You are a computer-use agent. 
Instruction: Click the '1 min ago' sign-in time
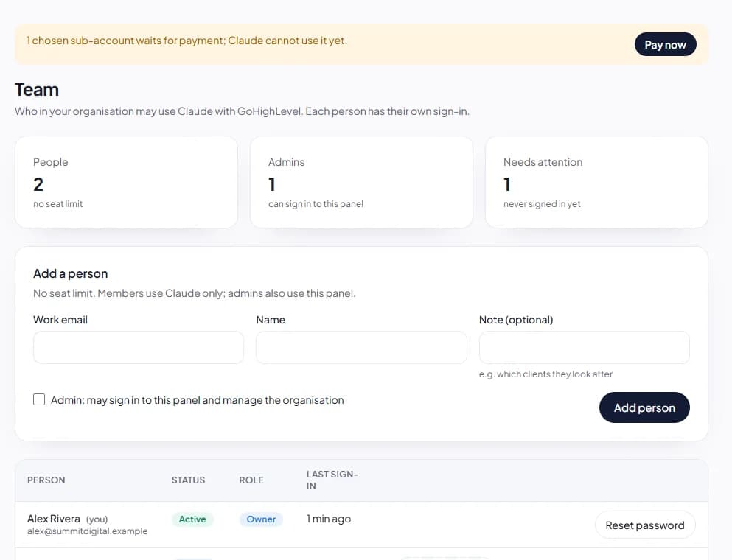coord(329,519)
